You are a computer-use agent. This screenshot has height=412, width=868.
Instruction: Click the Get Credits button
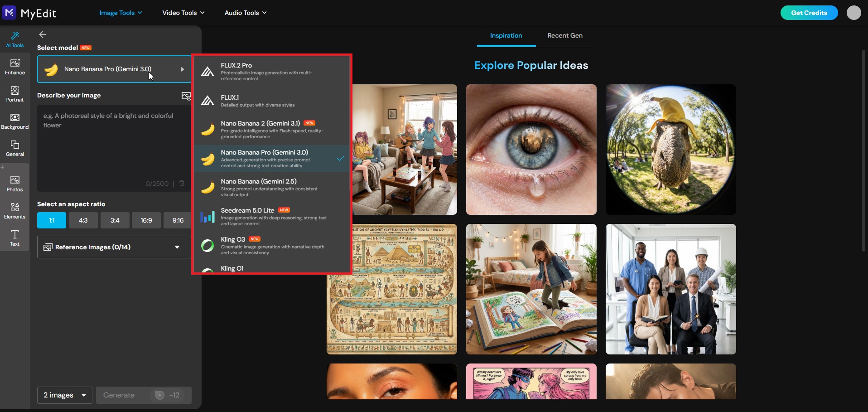[x=808, y=13]
